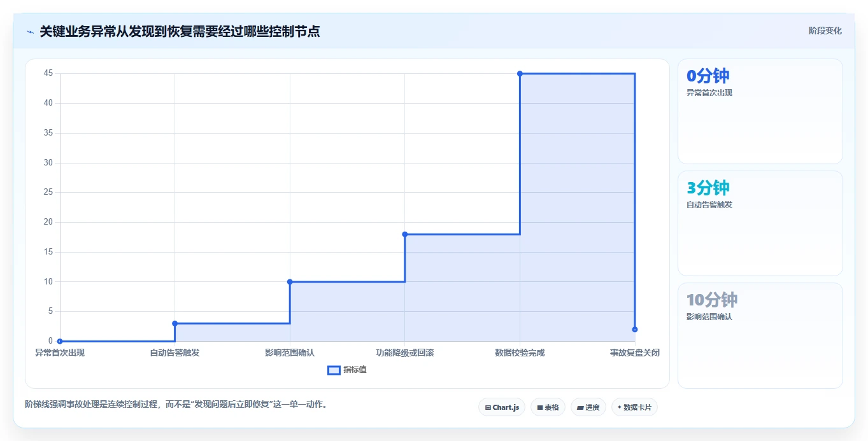Click the 阶段变化 label in header
Viewport: 868px width, 441px height.
pyautogui.click(x=825, y=31)
